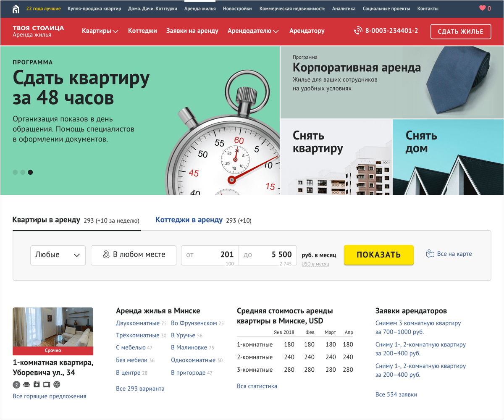The image size is (504, 420).
Task: Switch banner to the second carousel dot
Action: [x=23, y=172]
